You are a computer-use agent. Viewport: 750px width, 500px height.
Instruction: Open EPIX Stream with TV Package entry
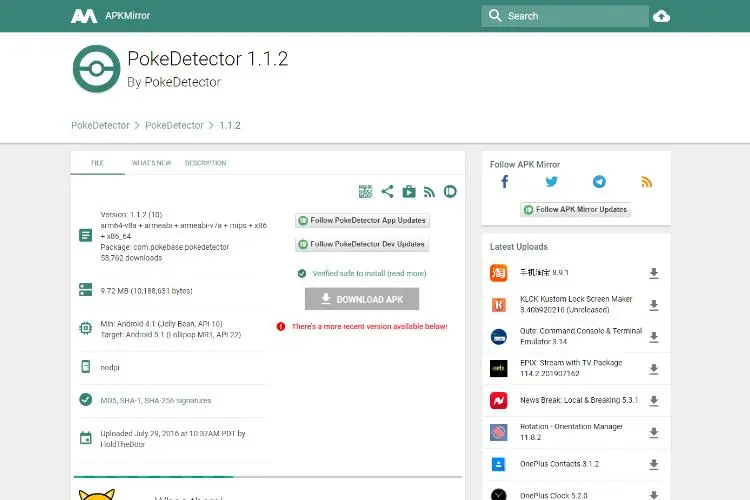tap(571, 368)
